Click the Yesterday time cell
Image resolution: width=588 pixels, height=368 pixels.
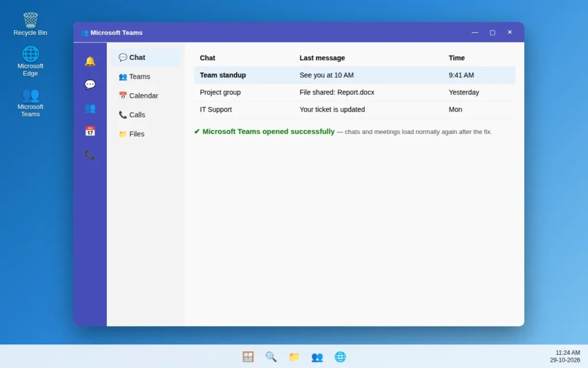pos(464,93)
